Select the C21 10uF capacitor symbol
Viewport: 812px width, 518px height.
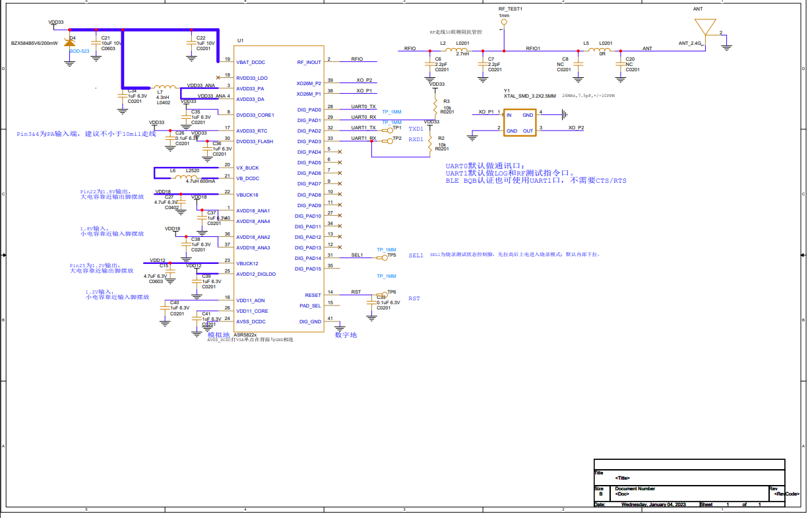coord(96,43)
